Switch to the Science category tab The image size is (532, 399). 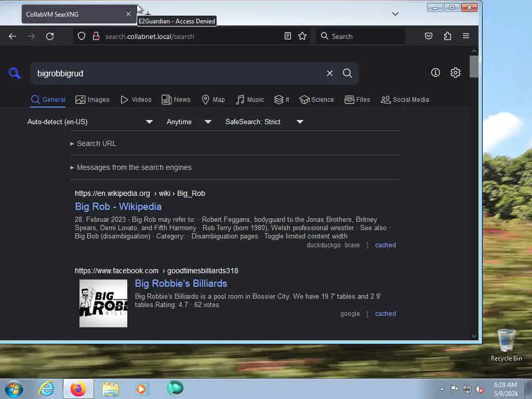coord(316,100)
